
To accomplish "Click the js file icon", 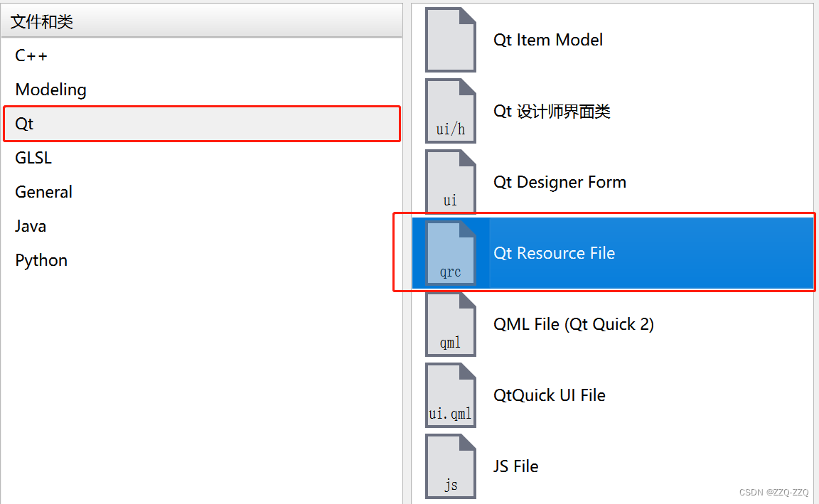I will [450, 466].
